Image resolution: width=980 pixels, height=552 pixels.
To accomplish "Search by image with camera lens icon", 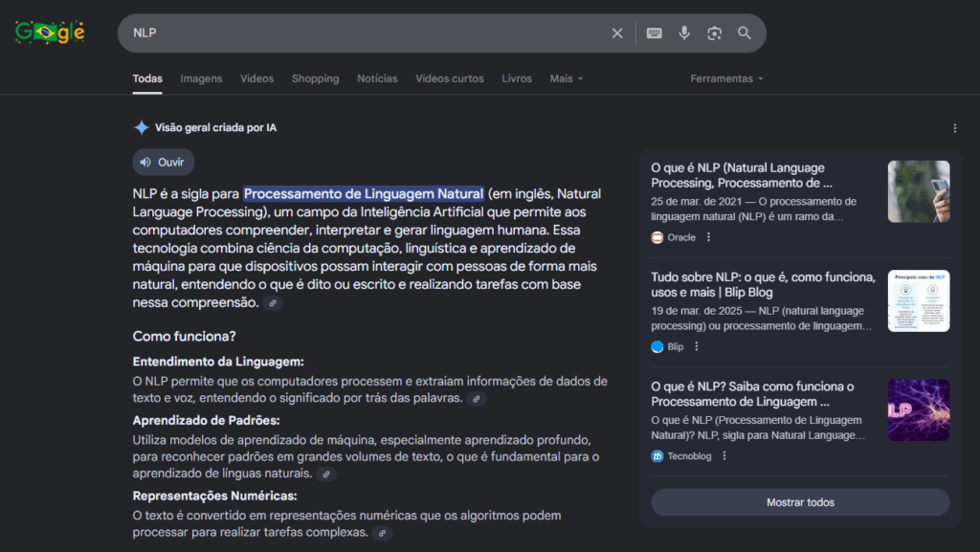I will (x=714, y=33).
